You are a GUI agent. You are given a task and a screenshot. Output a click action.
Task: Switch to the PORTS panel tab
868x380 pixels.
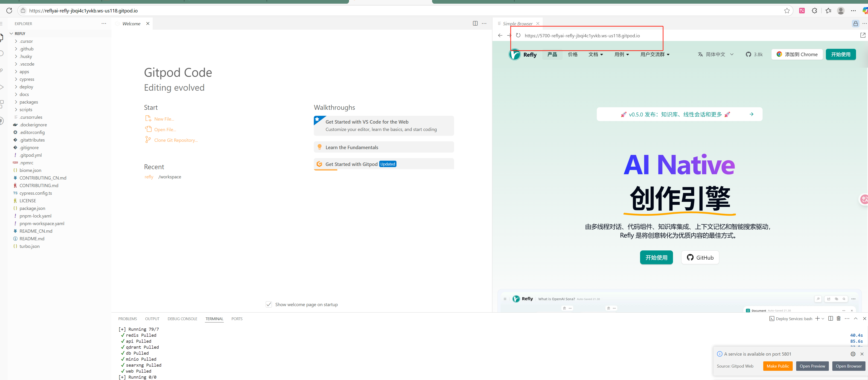pos(237,319)
